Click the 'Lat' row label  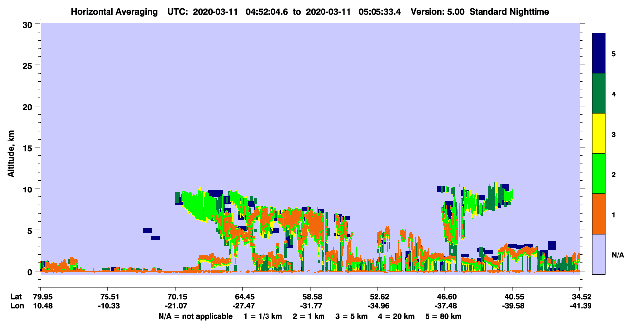coord(16,297)
